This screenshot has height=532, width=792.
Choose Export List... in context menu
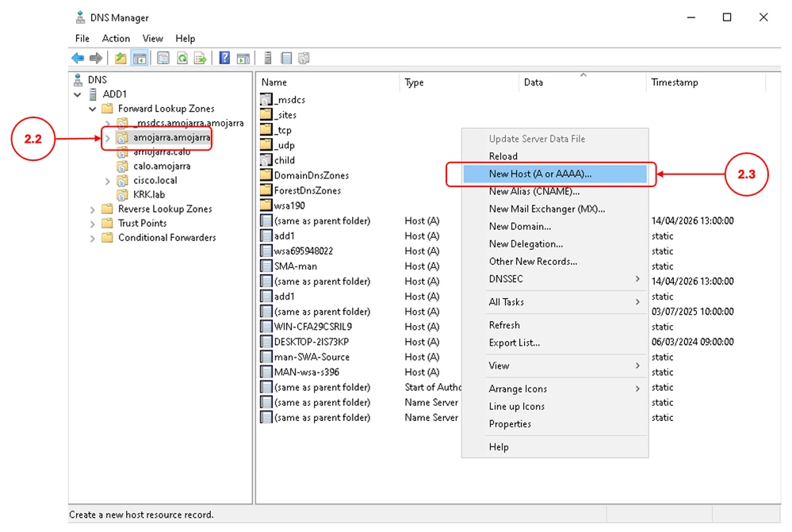click(555, 343)
